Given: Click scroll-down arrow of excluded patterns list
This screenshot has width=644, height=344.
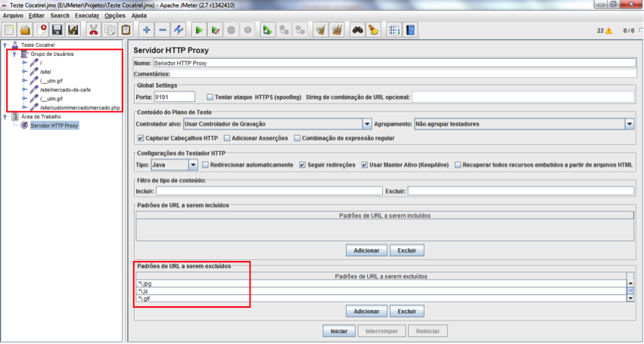Looking at the screenshot, I should pyautogui.click(x=630, y=299).
